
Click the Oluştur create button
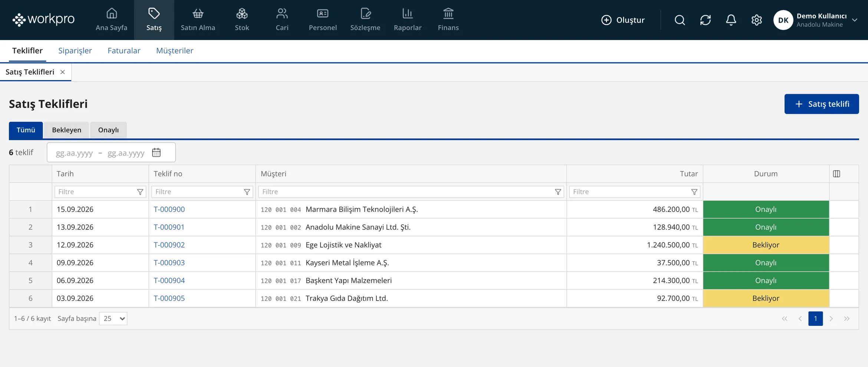[623, 20]
